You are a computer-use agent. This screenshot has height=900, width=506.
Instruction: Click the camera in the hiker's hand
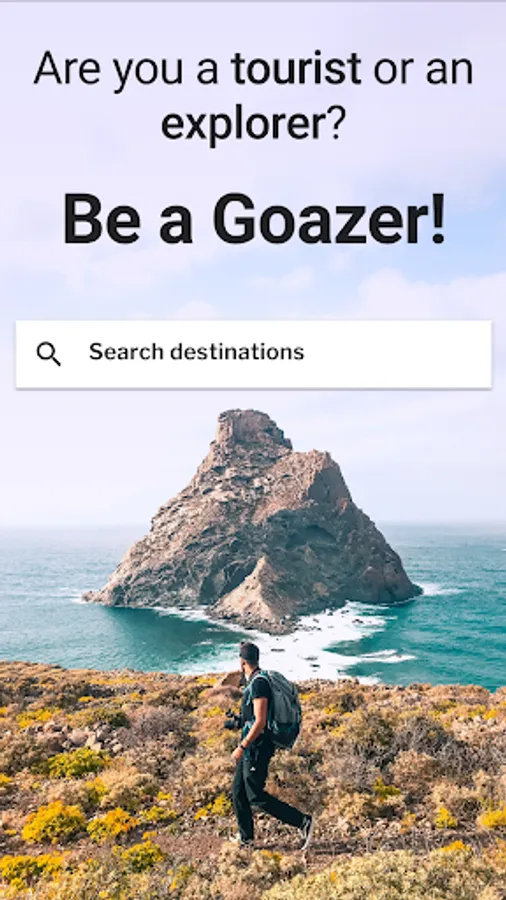click(232, 720)
